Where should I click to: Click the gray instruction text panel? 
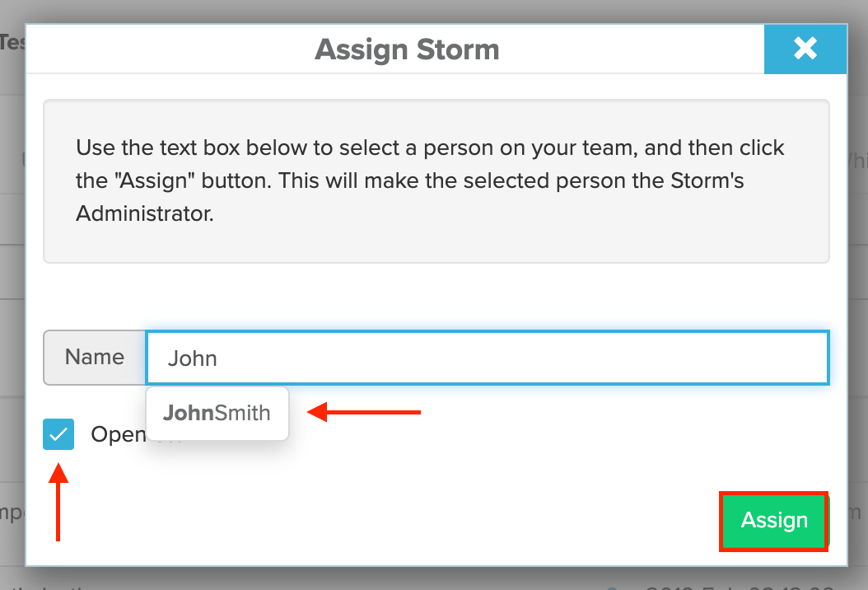point(436,181)
